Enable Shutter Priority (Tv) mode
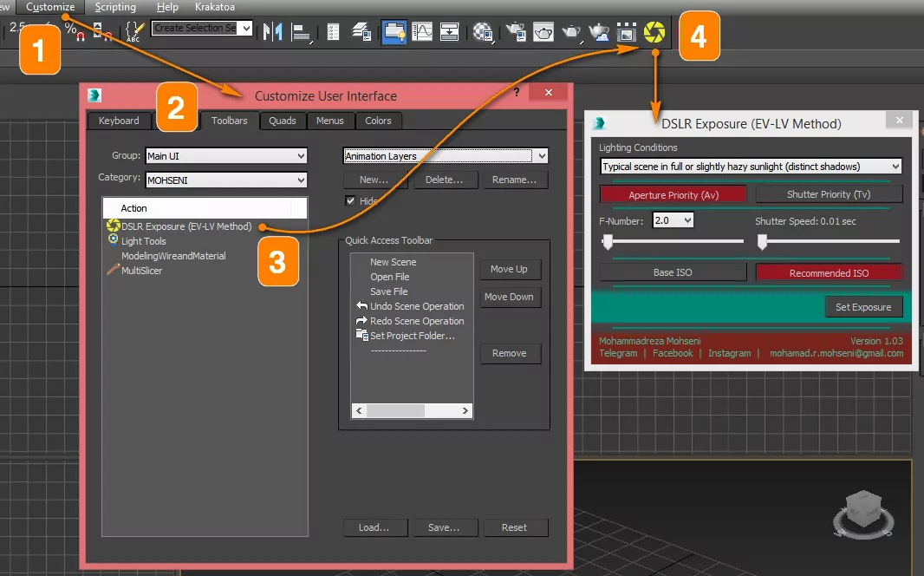Screen dimensions: 924x576 (829, 194)
